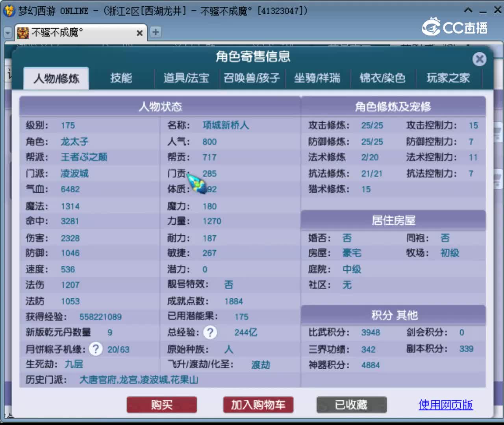
Task: Open the 道具/法宝 tab
Action: pos(186,78)
